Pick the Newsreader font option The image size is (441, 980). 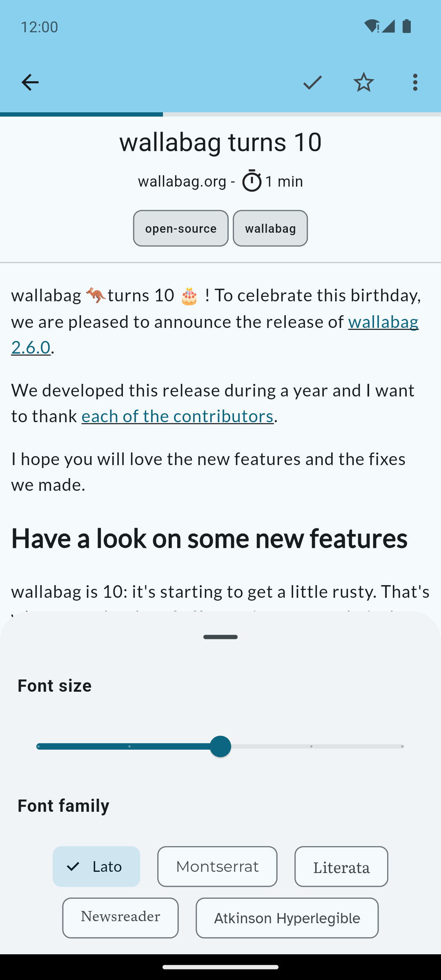click(x=120, y=918)
